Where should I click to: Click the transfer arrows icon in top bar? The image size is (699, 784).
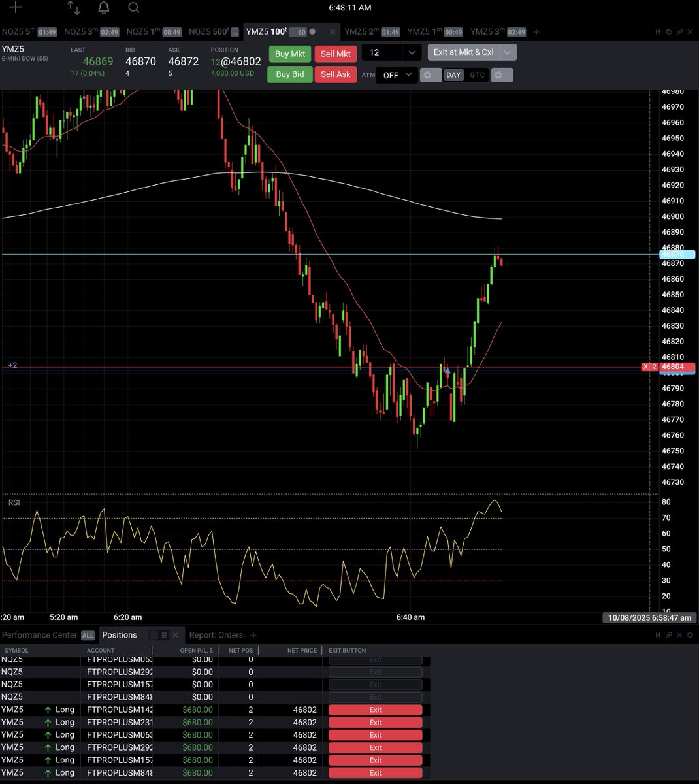click(x=73, y=8)
